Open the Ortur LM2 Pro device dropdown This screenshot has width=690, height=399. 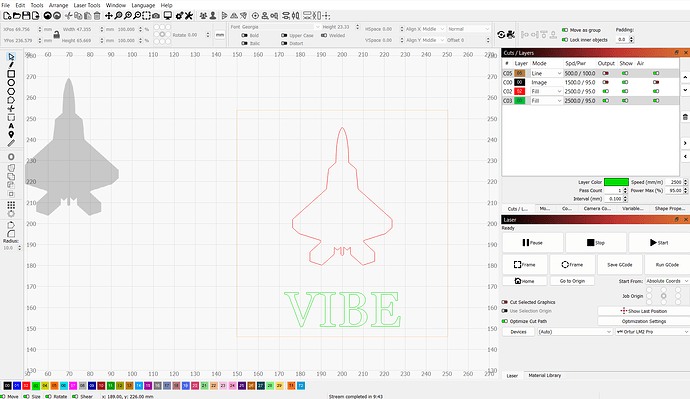[x=652, y=332]
